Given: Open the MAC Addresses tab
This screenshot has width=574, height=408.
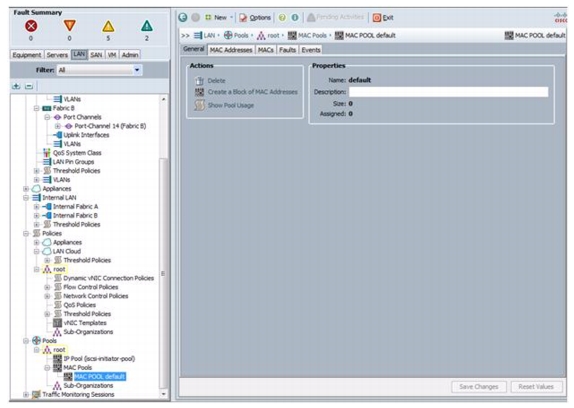Looking at the screenshot, I should pyautogui.click(x=231, y=50).
